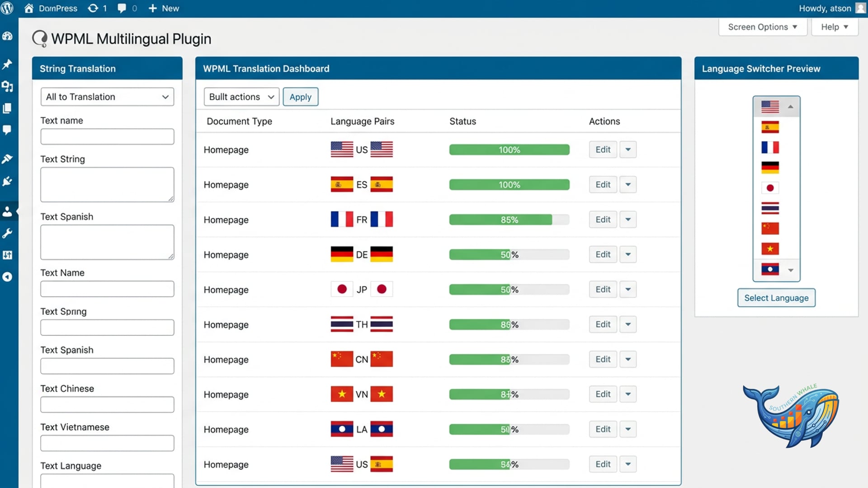
Task: Select the Thai flag in the language switcher
Action: tap(770, 208)
